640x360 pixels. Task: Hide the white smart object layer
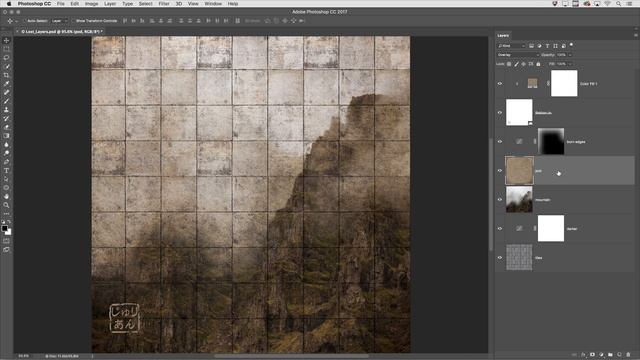pos(500,113)
